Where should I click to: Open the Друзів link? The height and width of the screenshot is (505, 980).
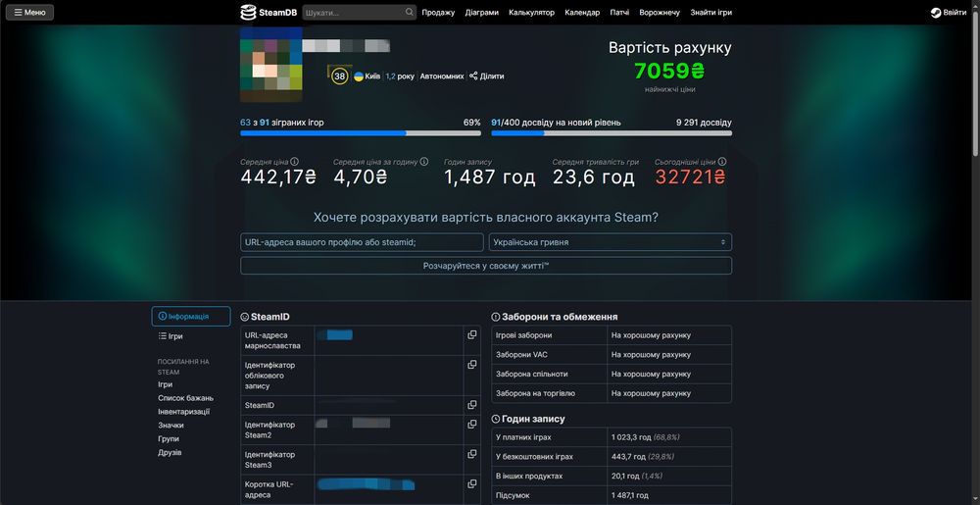(x=170, y=452)
